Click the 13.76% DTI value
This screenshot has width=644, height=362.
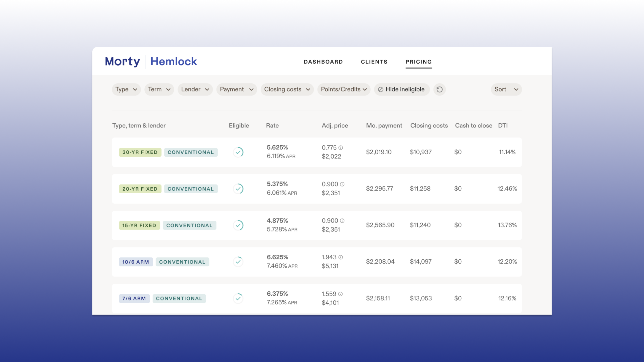click(507, 225)
